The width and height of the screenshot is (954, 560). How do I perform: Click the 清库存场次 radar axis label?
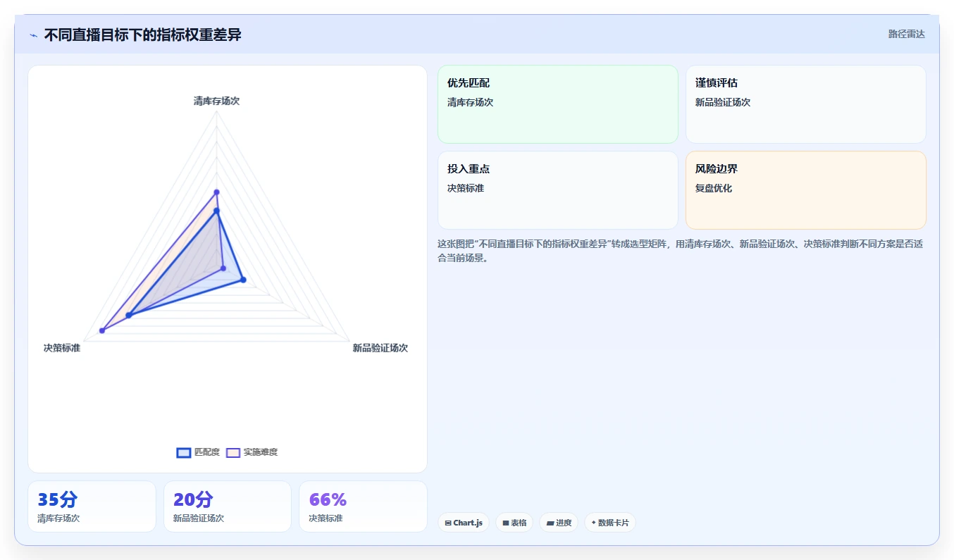point(216,101)
